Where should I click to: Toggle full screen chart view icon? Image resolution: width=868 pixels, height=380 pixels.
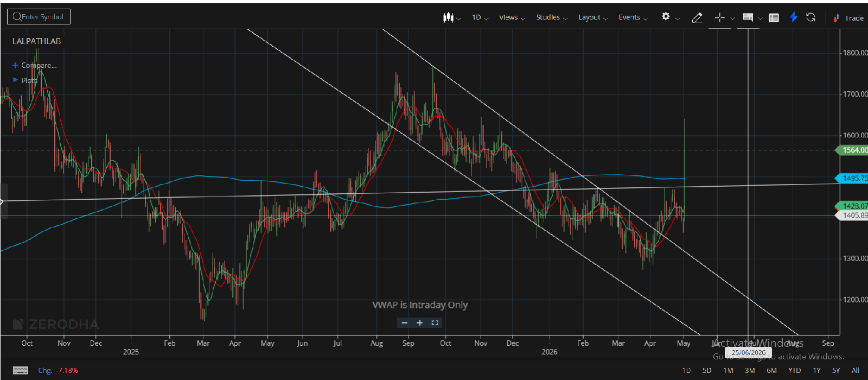[435, 322]
